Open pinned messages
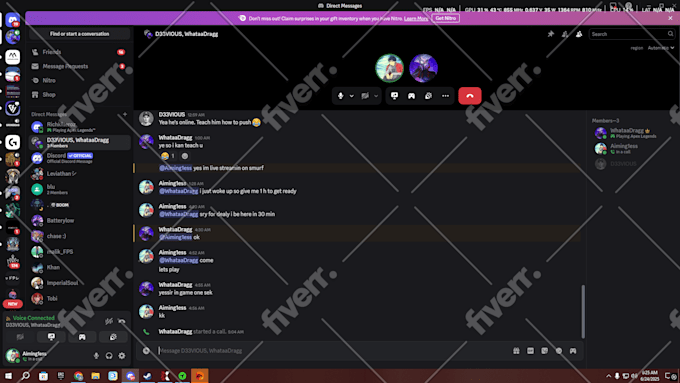The image size is (680, 383). pyautogui.click(x=551, y=34)
